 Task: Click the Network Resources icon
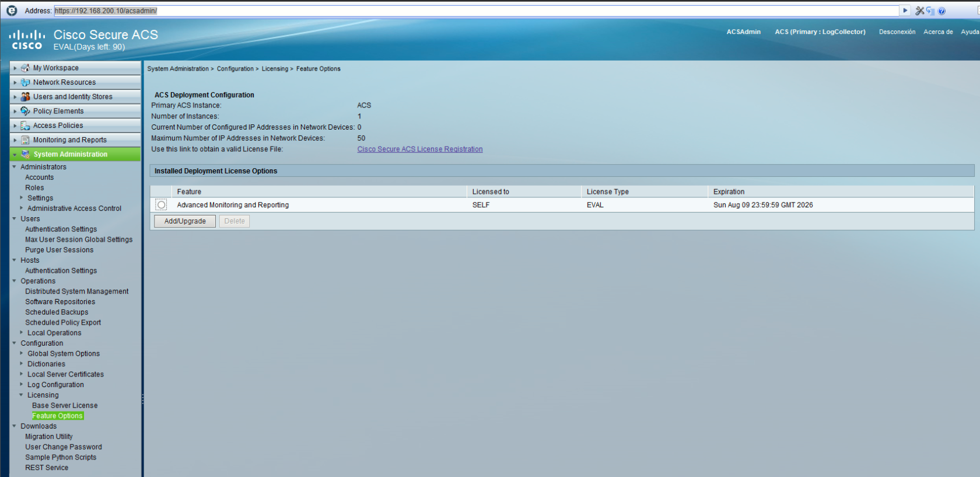tap(25, 82)
